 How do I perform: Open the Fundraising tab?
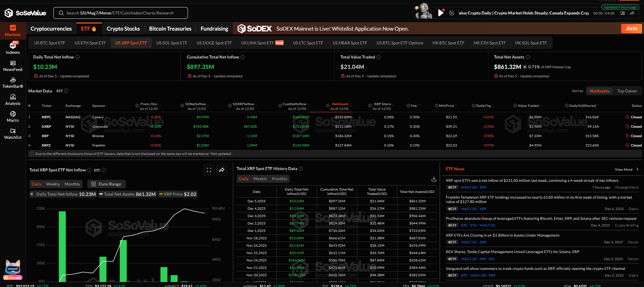(214, 29)
